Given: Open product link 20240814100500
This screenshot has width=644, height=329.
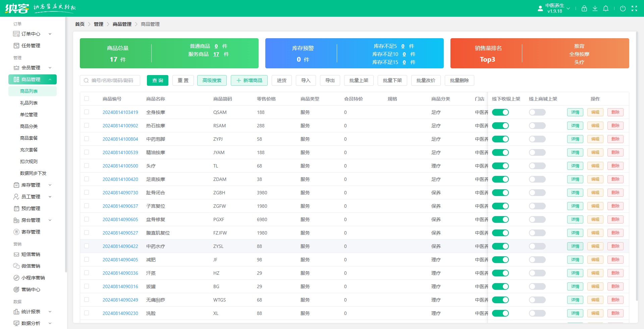Looking at the screenshot, I should 120,166.
